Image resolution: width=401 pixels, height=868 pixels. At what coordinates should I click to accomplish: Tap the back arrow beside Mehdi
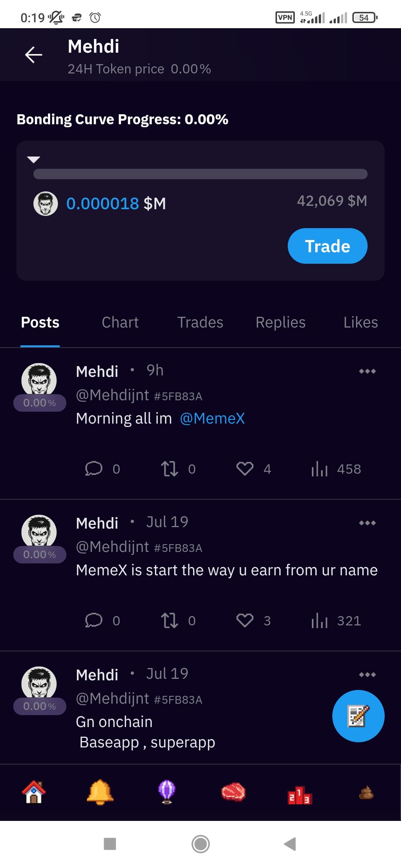tap(33, 55)
